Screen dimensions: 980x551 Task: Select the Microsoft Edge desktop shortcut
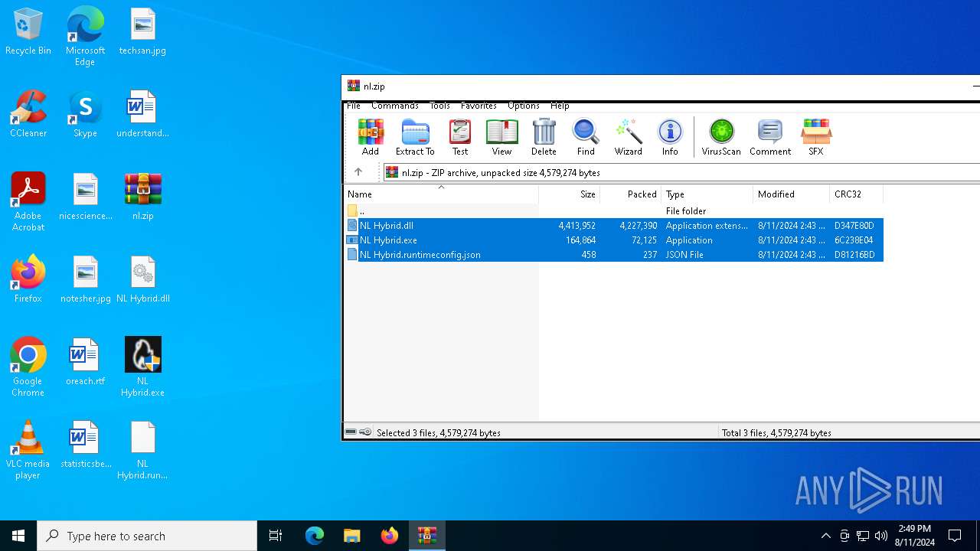pyautogui.click(x=85, y=37)
